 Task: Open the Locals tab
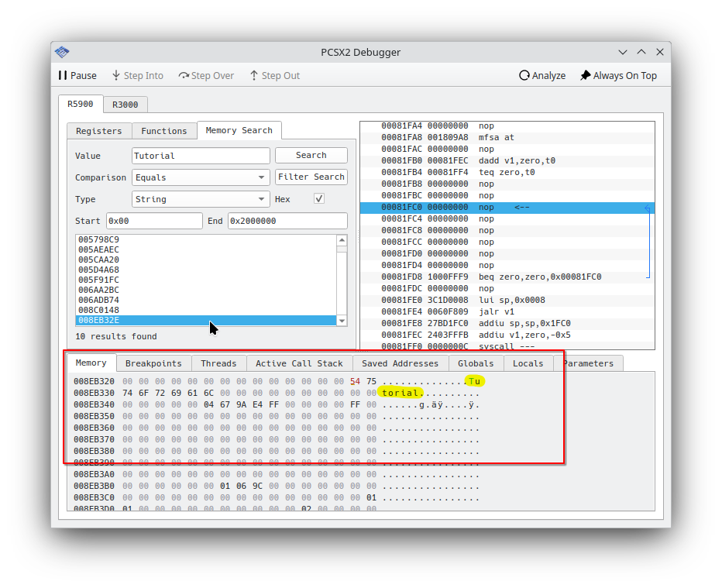528,363
